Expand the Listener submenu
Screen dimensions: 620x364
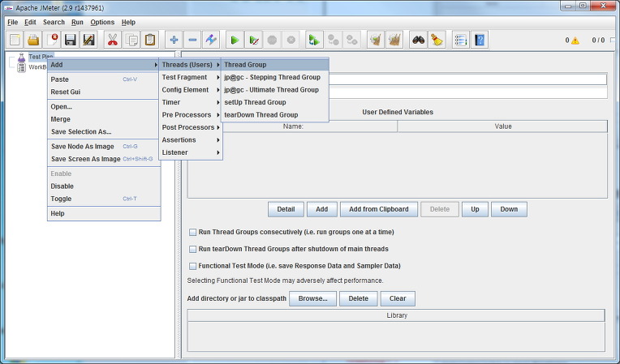pyautogui.click(x=191, y=152)
